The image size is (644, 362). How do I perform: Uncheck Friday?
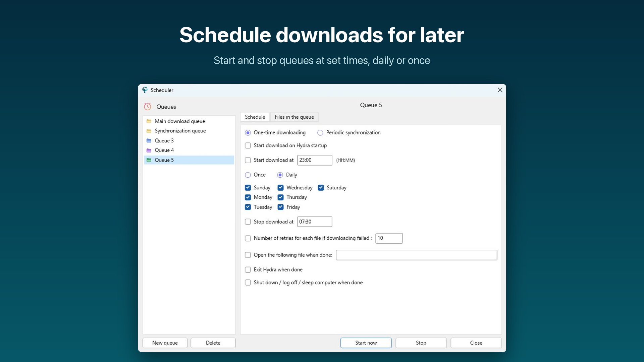coord(281,207)
